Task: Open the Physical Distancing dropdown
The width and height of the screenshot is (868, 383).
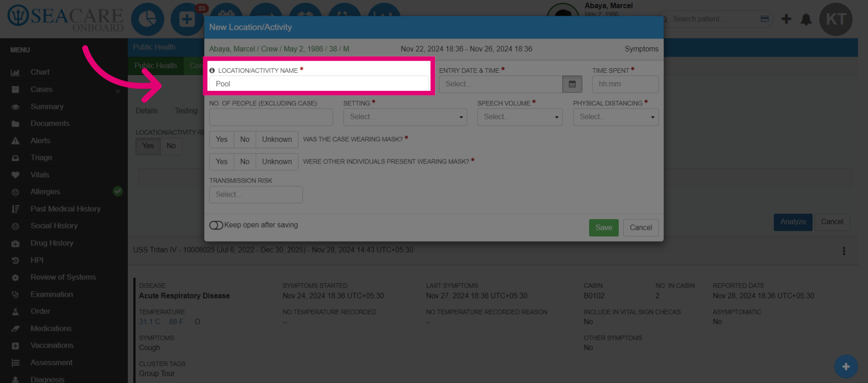Action: point(616,117)
